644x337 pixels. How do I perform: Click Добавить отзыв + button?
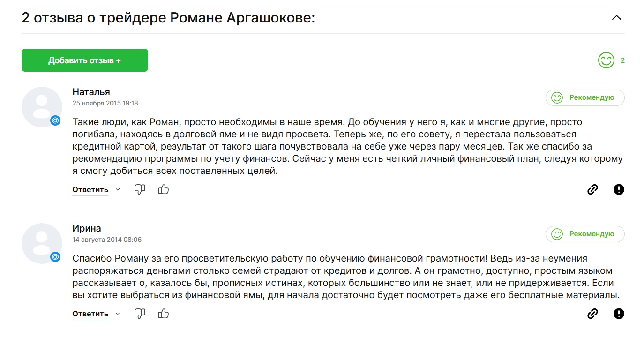(x=85, y=60)
